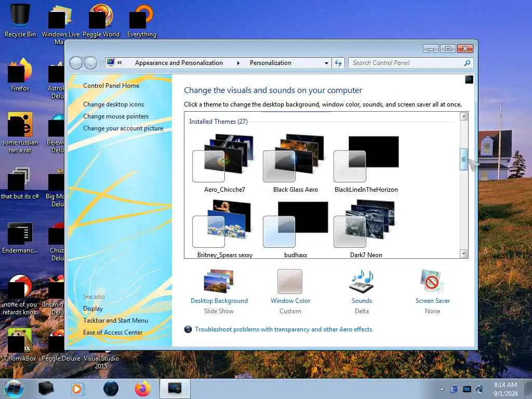
Task: Open the black box taskbar icon beside Start
Action: pyautogui.click(x=46, y=389)
